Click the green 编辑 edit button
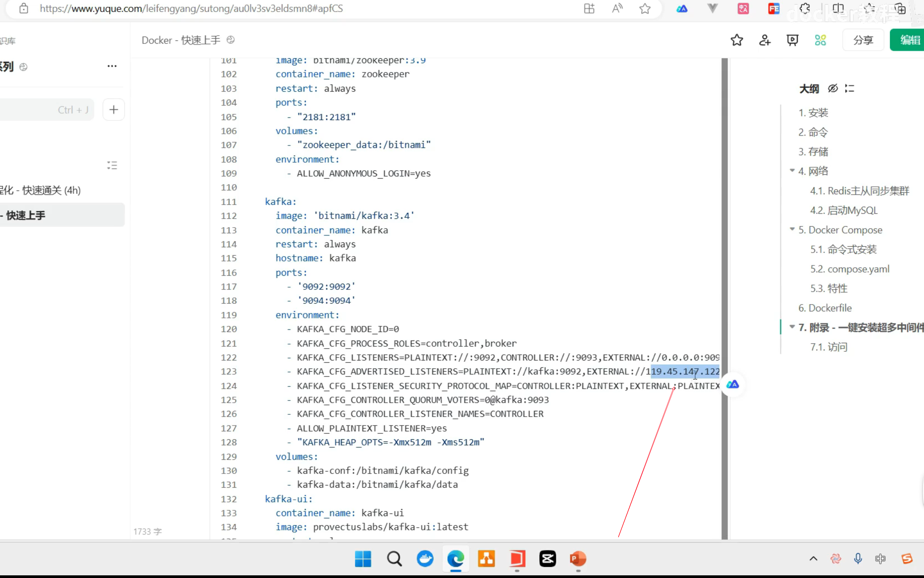The width and height of the screenshot is (924, 578). 908,40
